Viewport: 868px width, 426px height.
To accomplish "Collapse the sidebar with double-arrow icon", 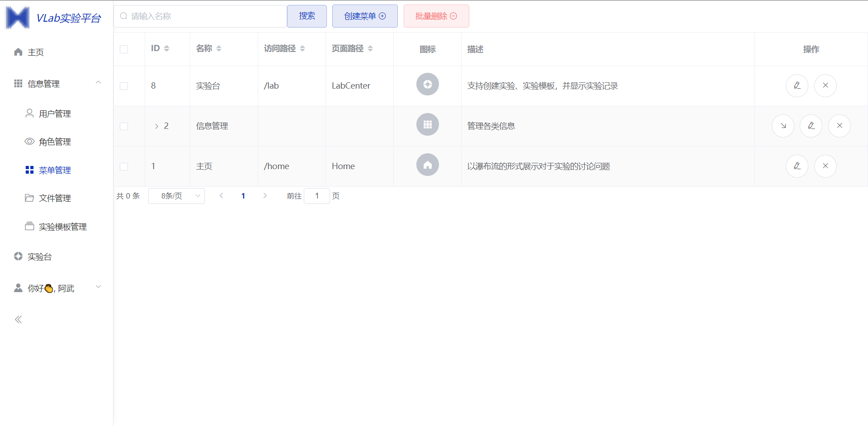I will pos(19,320).
